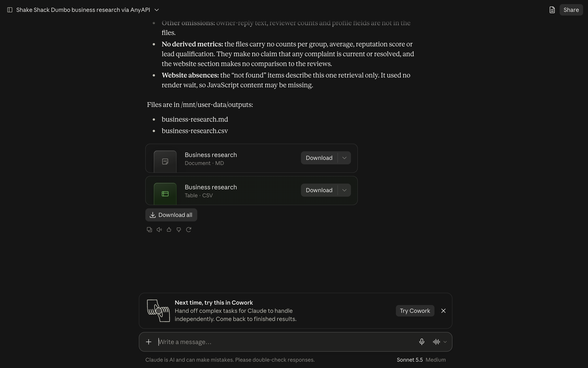Click the 'Next time, try this in Cowork' heading

[x=214, y=303]
